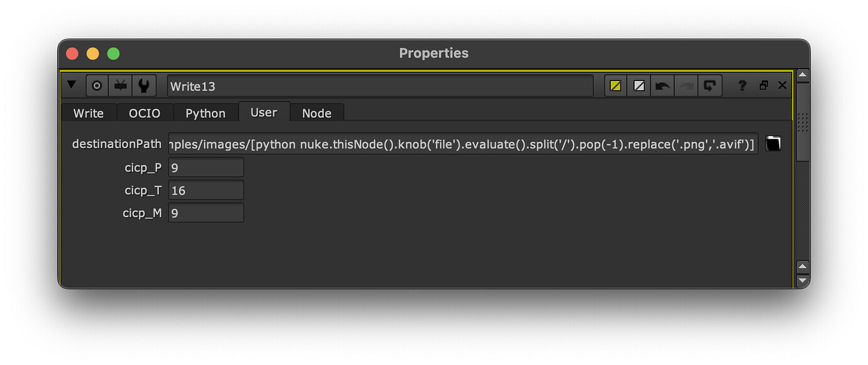This screenshot has height=365, width=868.
Task: Undo the last change with the undo arrow
Action: click(x=662, y=85)
